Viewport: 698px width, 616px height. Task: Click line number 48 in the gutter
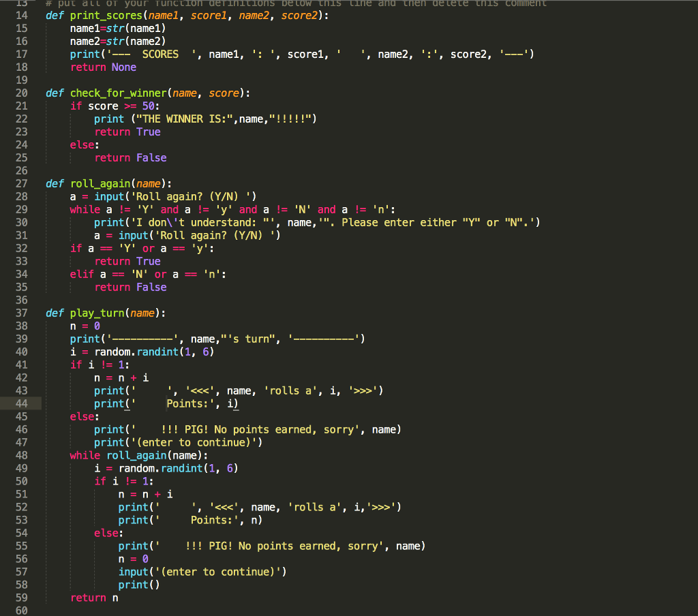point(21,455)
